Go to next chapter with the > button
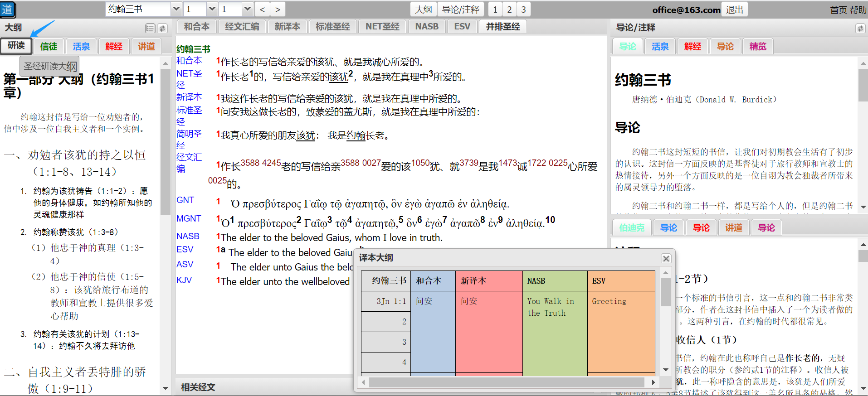The height and width of the screenshot is (396, 868). 278,10
